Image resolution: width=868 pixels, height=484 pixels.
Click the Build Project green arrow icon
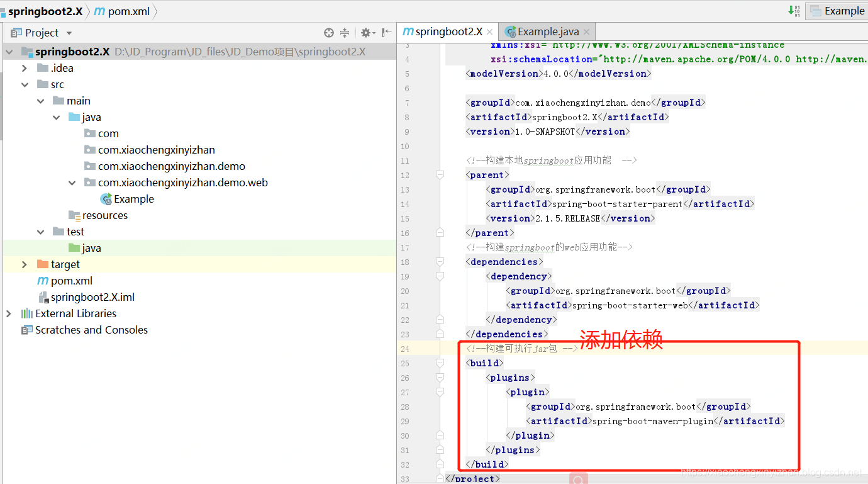click(794, 11)
